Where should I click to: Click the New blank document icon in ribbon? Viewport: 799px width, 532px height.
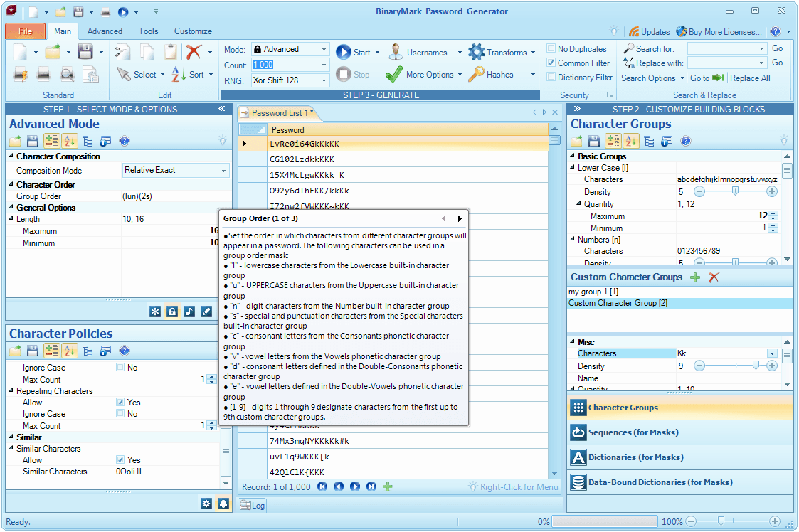tap(19, 51)
